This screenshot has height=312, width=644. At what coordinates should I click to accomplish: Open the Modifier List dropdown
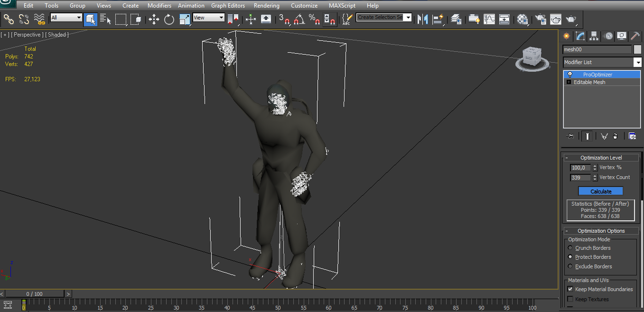pyautogui.click(x=602, y=62)
